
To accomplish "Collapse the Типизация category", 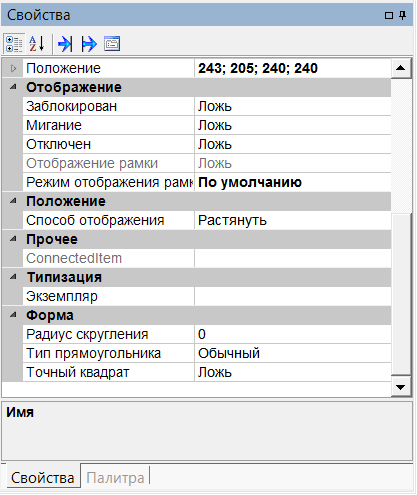I will click(x=13, y=277).
